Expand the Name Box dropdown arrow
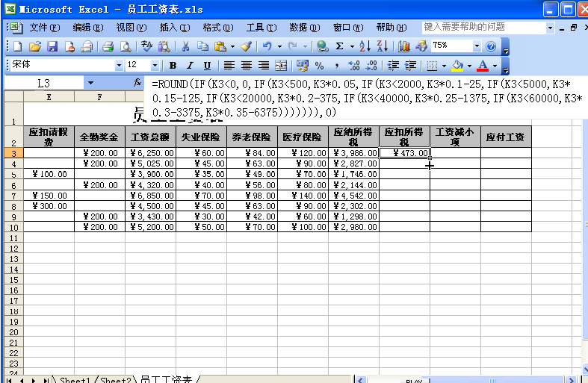 point(90,83)
